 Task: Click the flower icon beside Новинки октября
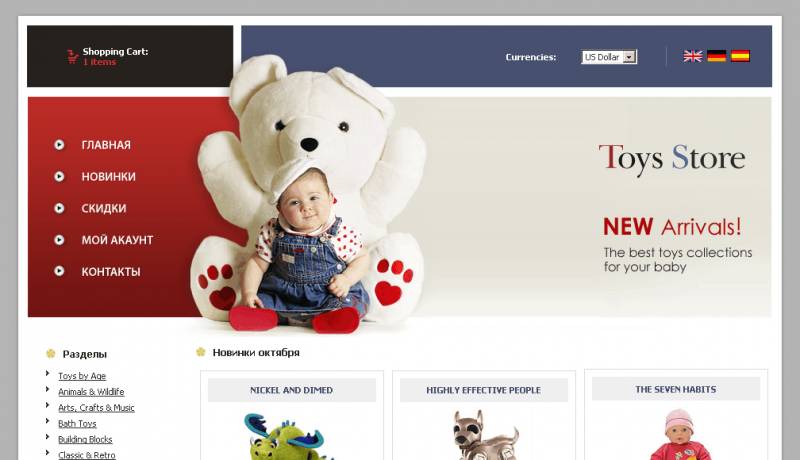point(201,352)
